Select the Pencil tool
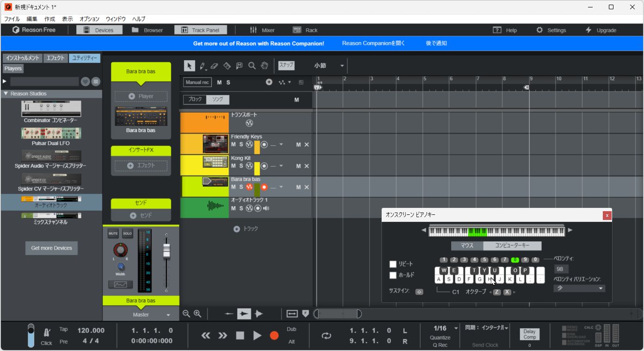This screenshot has height=351, width=644. (203, 66)
